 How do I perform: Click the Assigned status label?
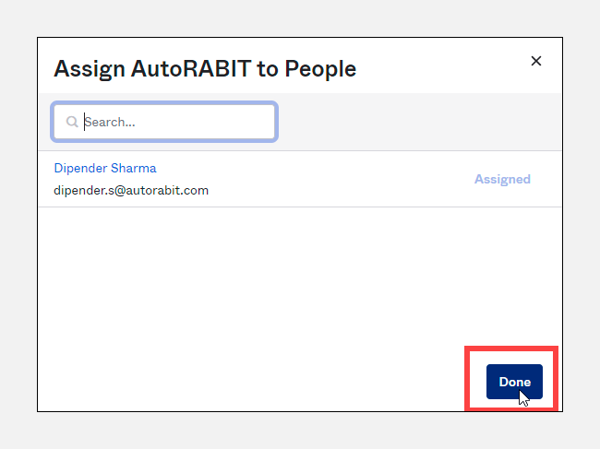502,180
